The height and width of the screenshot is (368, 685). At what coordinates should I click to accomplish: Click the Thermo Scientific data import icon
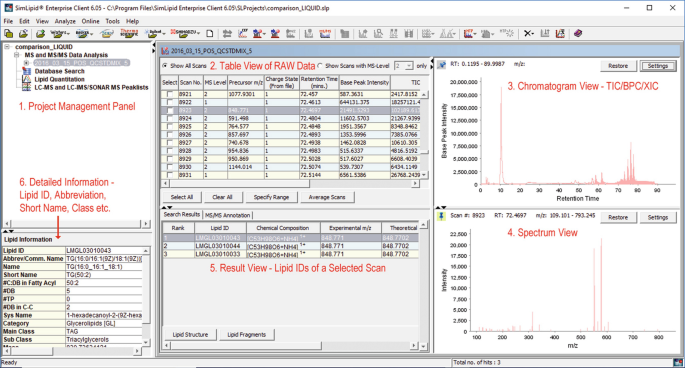pyautogui.click(x=129, y=34)
